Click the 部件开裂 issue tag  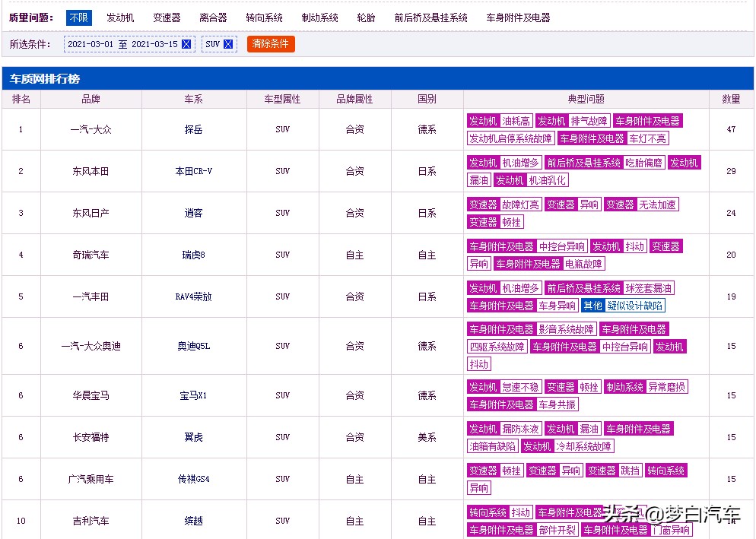coord(557,531)
